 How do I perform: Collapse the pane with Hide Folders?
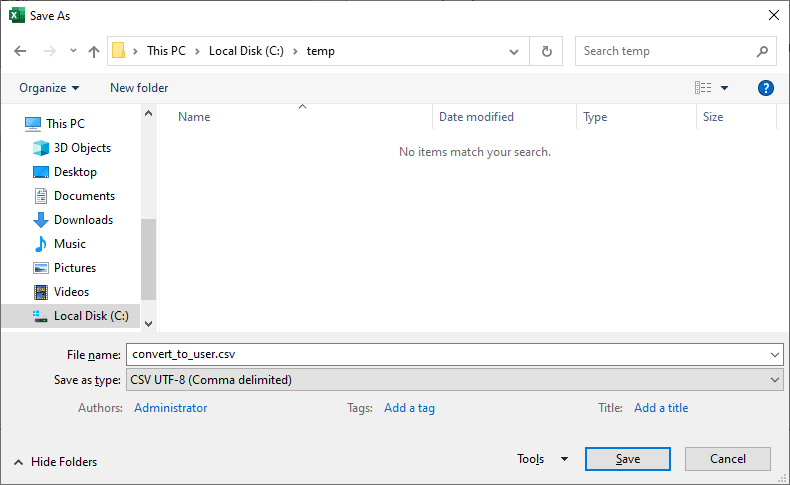click(x=56, y=462)
